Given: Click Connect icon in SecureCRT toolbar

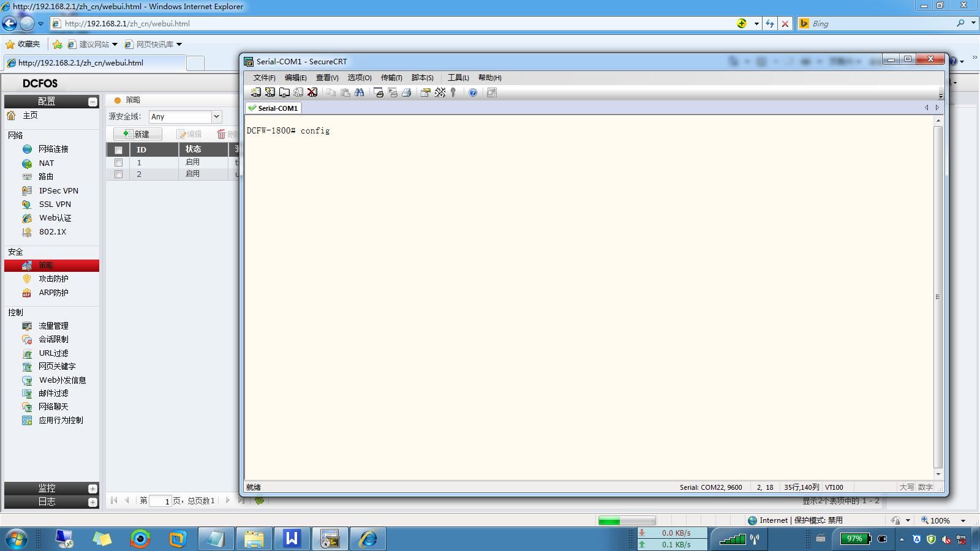Looking at the screenshot, I should tap(255, 92).
